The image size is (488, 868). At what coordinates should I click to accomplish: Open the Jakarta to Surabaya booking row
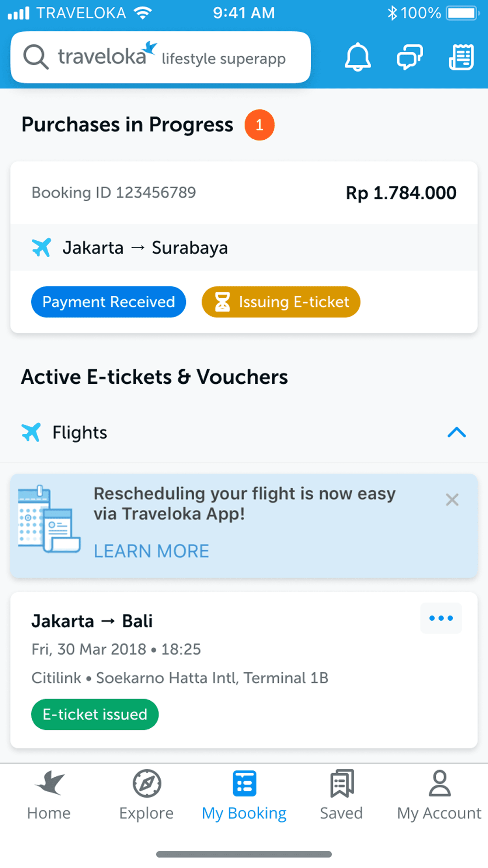[243, 247]
